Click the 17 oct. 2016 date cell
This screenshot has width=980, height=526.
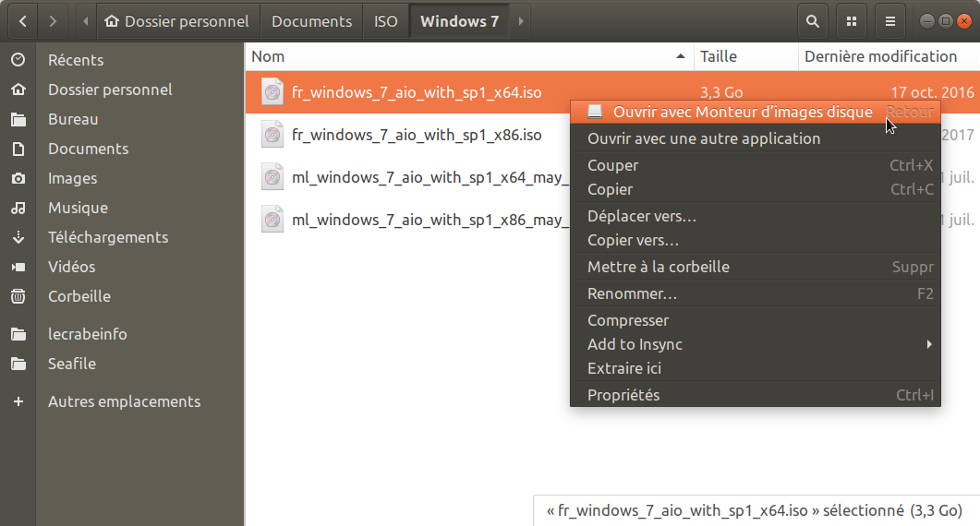[x=932, y=92]
